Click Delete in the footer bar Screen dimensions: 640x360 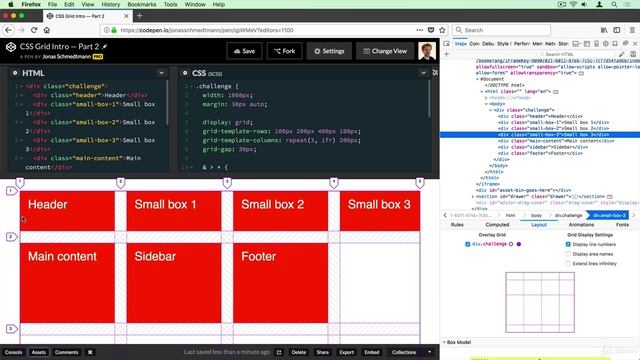tap(298, 352)
